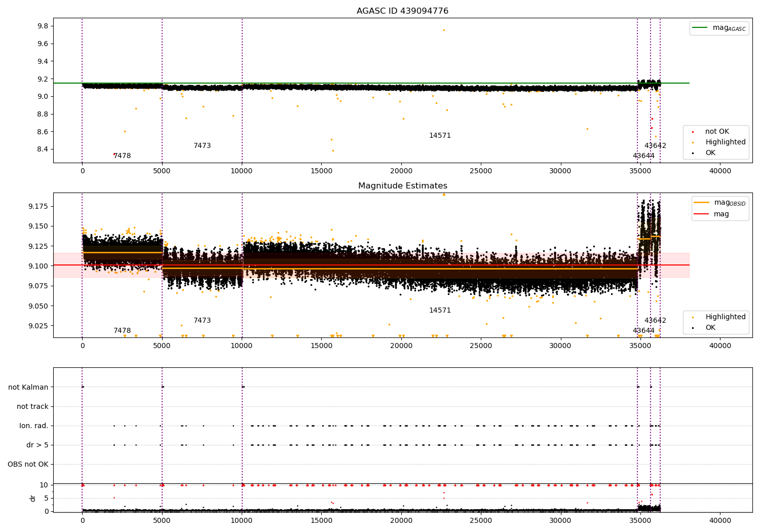760x532 pixels.
Task: Click y-tick 9.025 on middle plot
Action: pyautogui.click(x=39, y=326)
